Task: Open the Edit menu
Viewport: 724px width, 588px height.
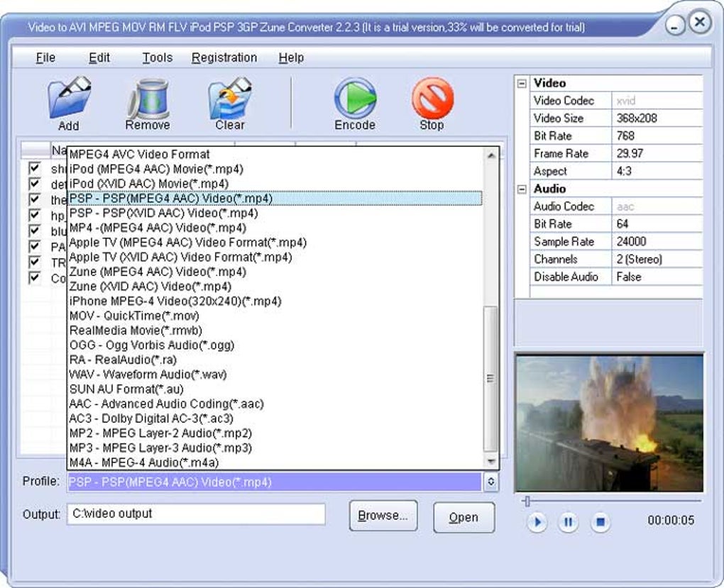Action: (x=99, y=57)
